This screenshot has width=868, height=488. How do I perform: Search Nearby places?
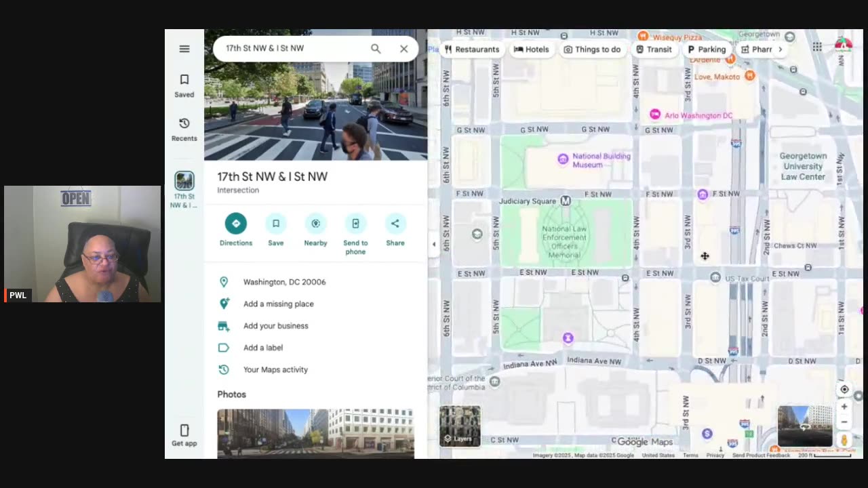tap(315, 230)
